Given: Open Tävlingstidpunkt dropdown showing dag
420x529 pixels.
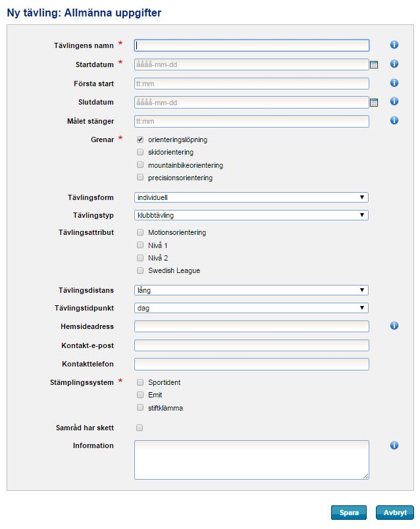Looking at the screenshot, I should tap(251, 308).
